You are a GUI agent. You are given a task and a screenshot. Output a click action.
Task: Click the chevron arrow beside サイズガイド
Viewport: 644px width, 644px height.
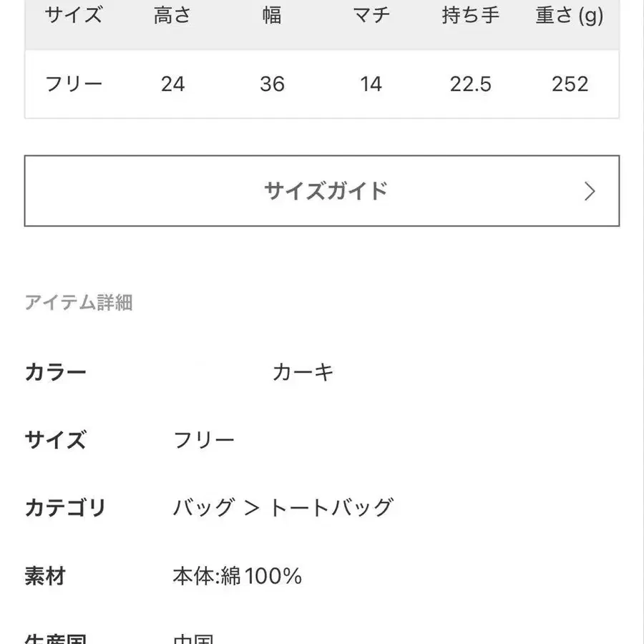coord(590,191)
